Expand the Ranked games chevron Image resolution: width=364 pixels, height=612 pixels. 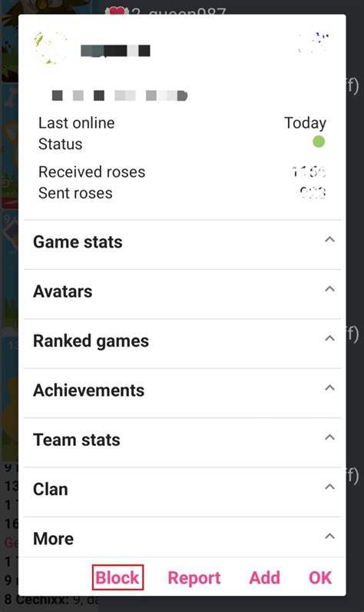pyautogui.click(x=329, y=338)
